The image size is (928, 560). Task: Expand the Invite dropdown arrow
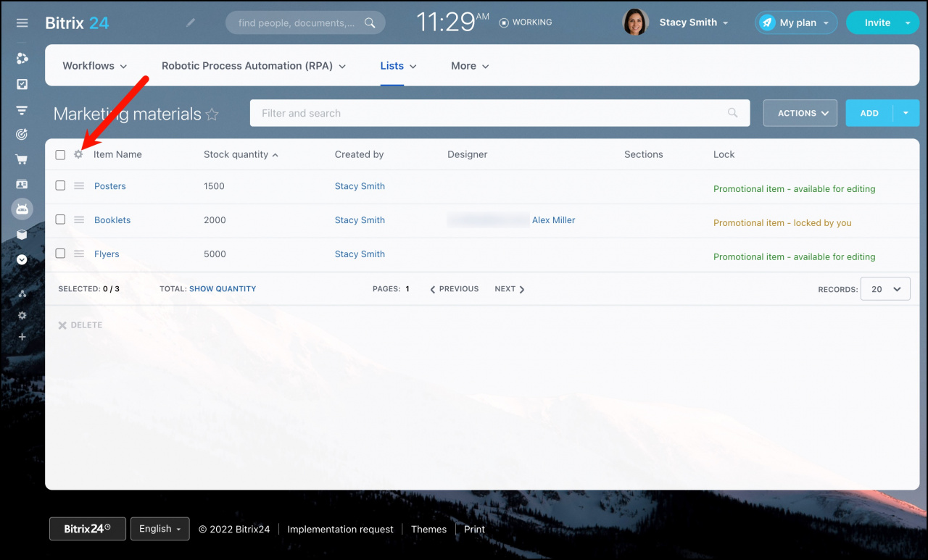(x=908, y=22)
